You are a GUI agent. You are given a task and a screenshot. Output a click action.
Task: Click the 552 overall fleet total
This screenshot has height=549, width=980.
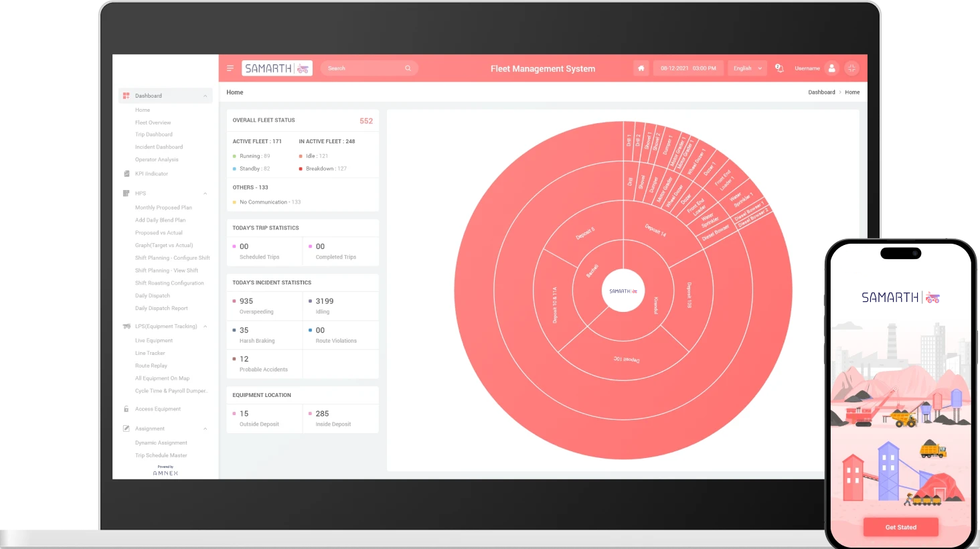pos(366,121)
